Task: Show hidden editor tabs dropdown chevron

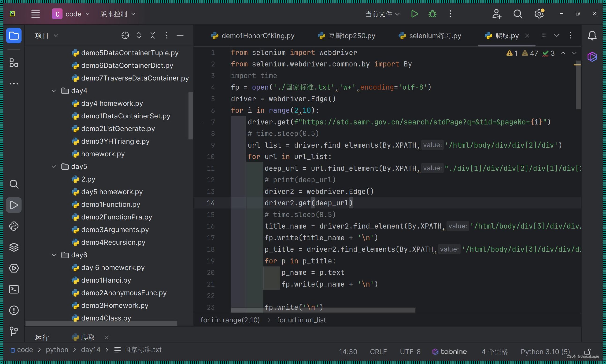Action: click(557, 36)
